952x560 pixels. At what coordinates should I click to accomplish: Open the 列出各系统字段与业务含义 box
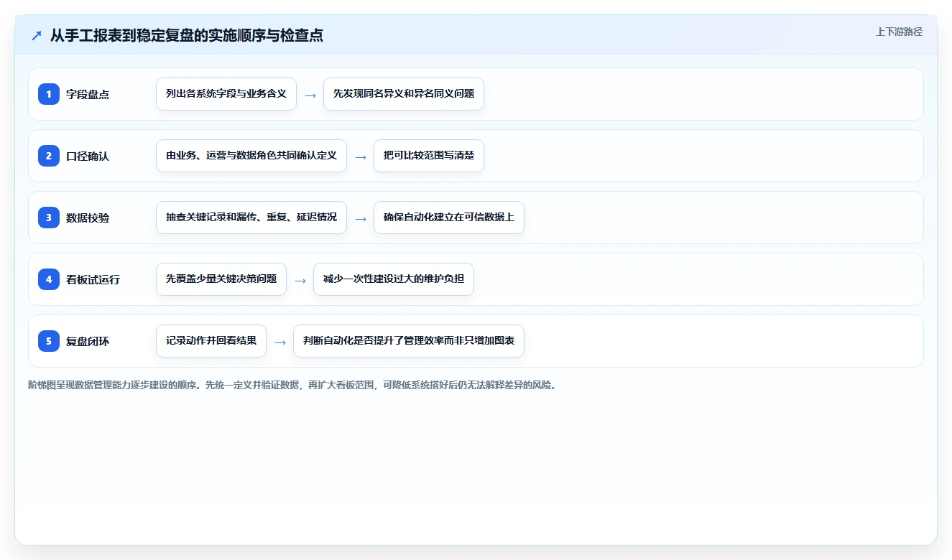(x=226, y=94)
